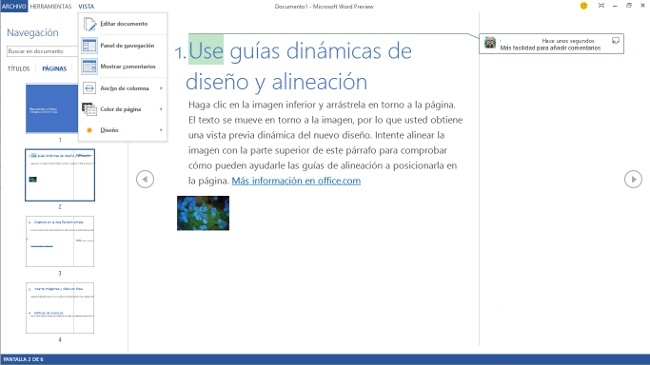Click the Editar documento pencil icon
The height and width of the screenshot is (365, 650).
tap(90, 24)
